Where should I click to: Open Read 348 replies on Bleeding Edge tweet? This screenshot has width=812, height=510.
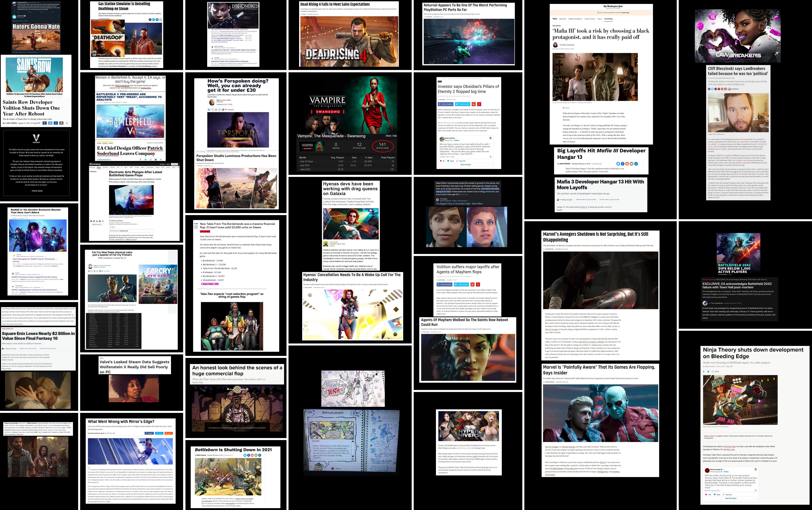pos(731,498)
